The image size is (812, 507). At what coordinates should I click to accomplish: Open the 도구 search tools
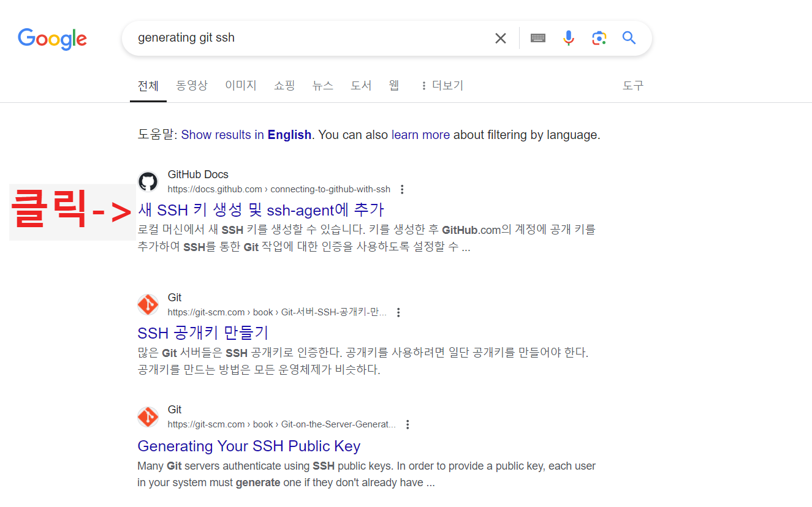point(633,86)
